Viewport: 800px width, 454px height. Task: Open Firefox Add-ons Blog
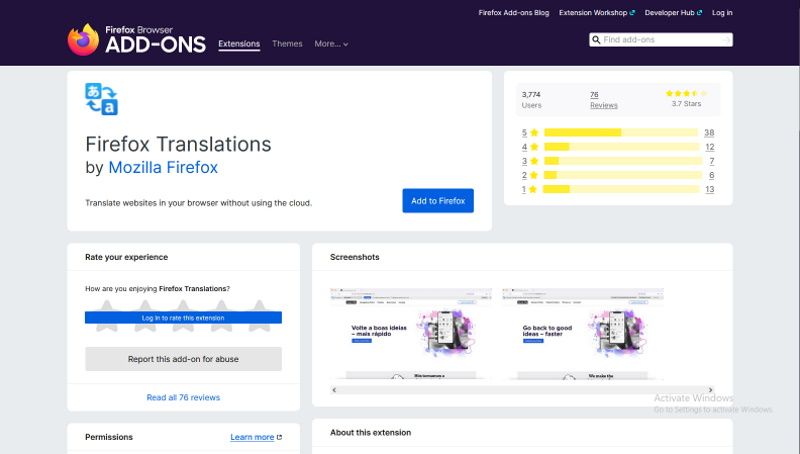(514, 13)
